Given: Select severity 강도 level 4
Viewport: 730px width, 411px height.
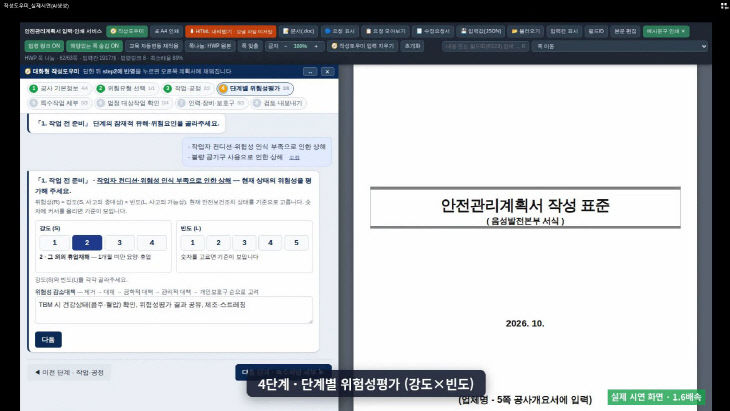Looking at the screenshot, I should click(152, 243).
